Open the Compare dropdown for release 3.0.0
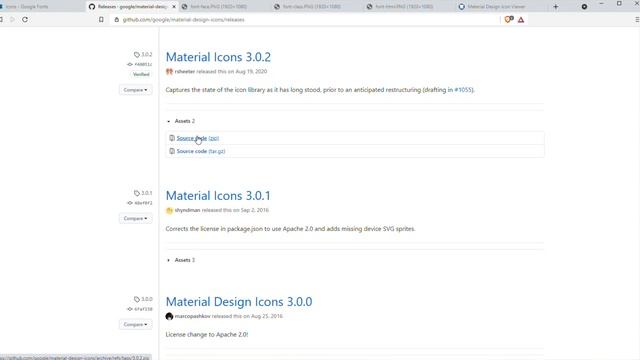 136,324
